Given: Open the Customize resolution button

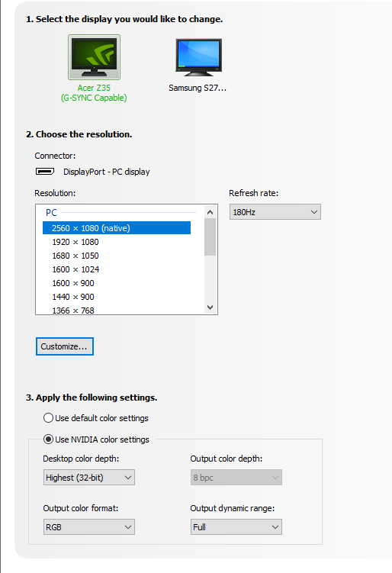Looking at the screenshot, I should click(65, 346).
